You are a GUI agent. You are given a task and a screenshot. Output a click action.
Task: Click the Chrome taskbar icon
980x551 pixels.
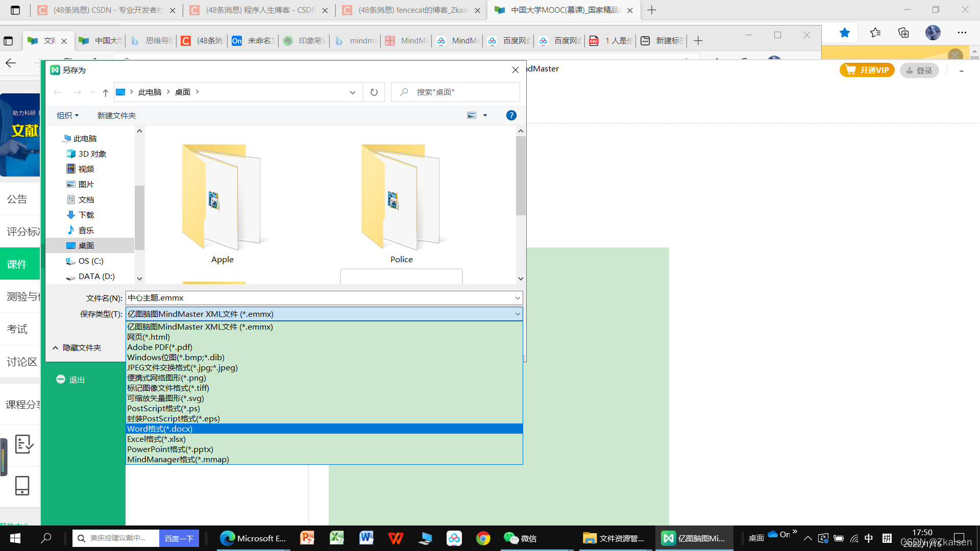[483, 538]
